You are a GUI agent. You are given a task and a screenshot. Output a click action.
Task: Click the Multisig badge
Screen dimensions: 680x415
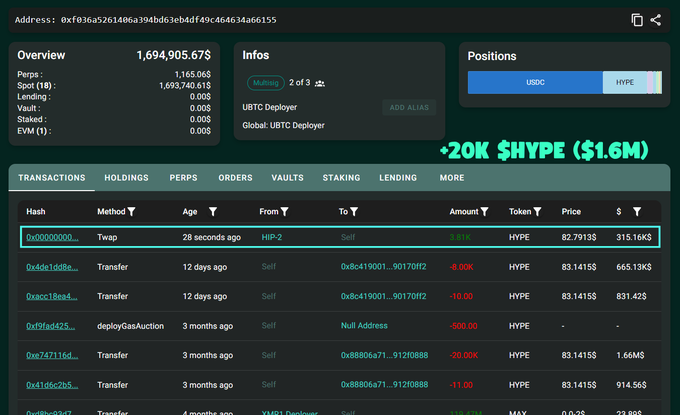tap(266, 83)
